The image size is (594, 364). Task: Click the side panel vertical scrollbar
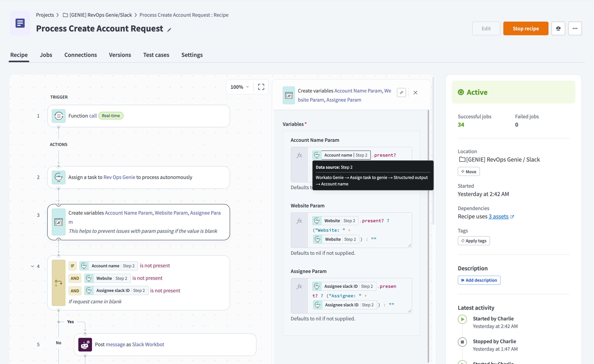[428, 236]
